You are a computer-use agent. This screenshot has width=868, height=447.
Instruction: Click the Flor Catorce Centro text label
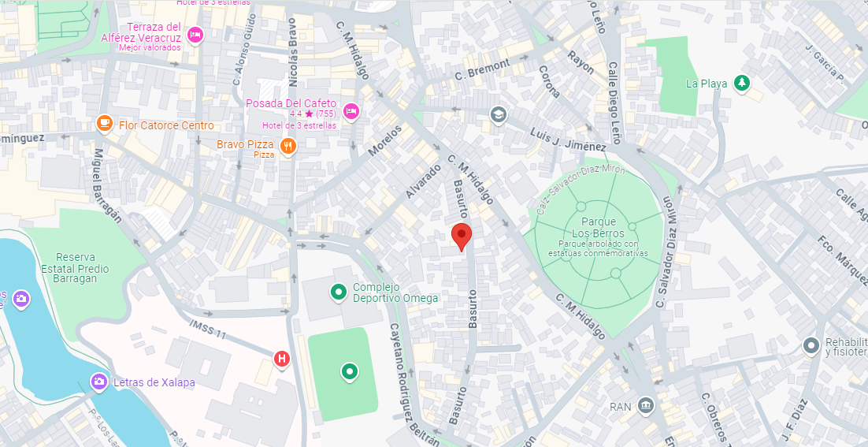[167, 125]
